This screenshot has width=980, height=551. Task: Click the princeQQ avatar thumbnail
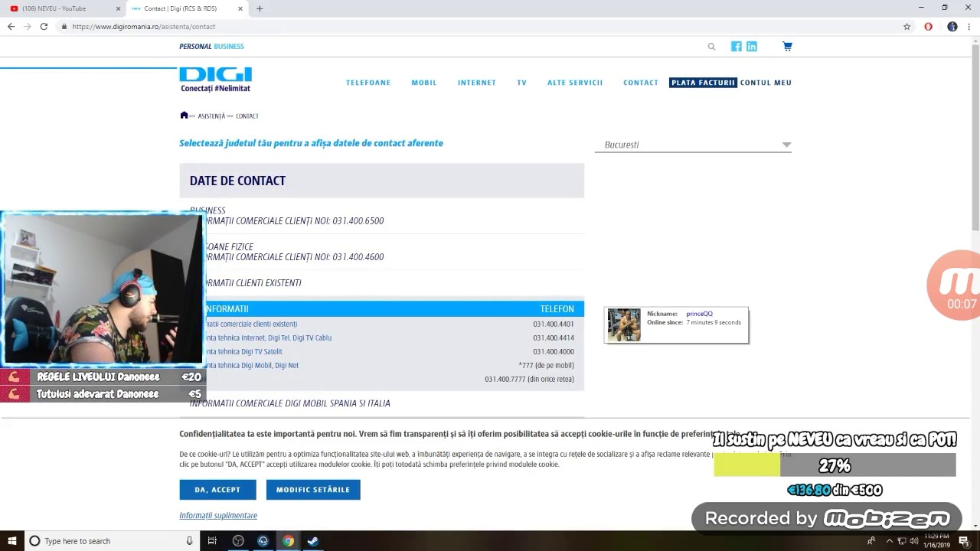coord(624,325)
